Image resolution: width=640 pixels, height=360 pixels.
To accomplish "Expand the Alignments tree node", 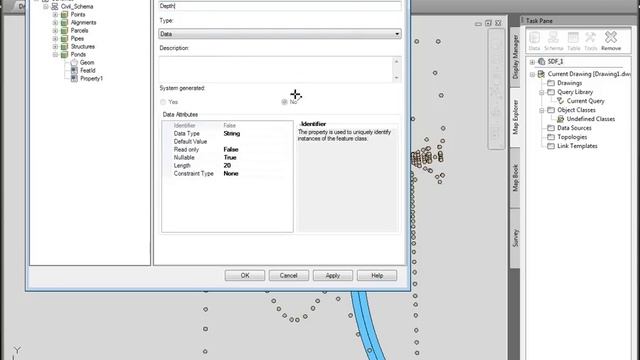I will pyautogui.click(x=55, y=22).
